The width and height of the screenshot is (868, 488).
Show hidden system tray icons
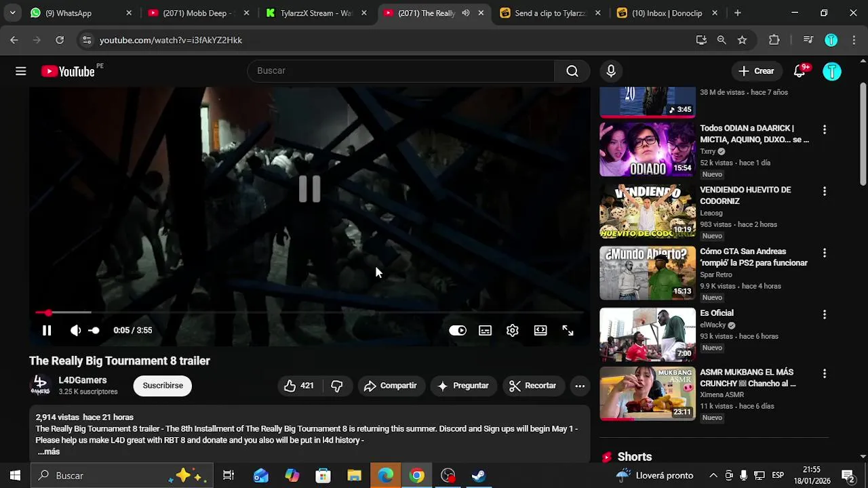(x=713, y=476)
